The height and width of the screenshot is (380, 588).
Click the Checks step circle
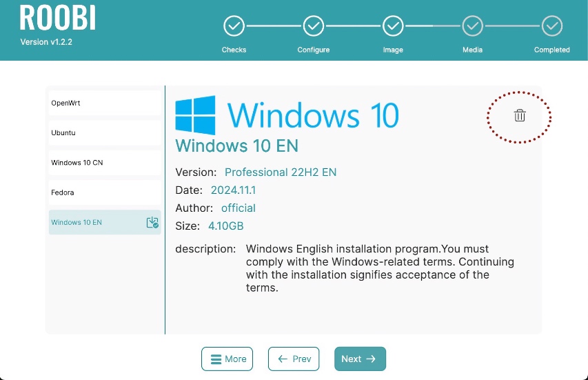point(234,26)
